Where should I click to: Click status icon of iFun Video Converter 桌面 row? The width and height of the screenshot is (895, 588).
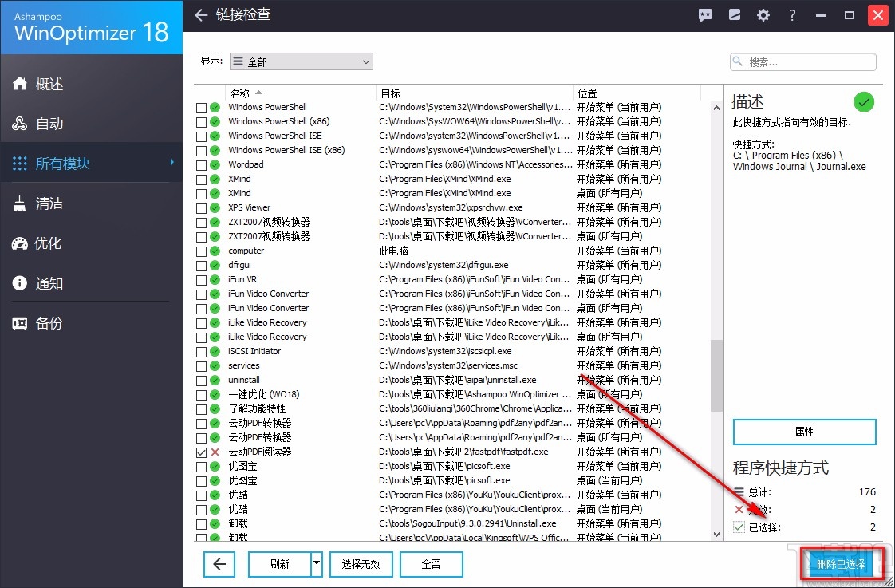(x=215, y=308)
